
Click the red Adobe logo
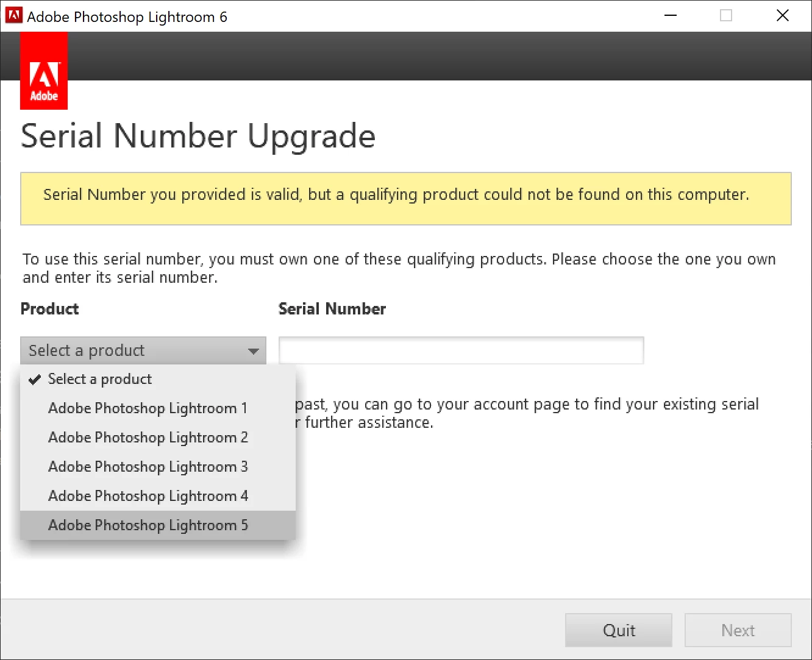[x=44, y=71]
